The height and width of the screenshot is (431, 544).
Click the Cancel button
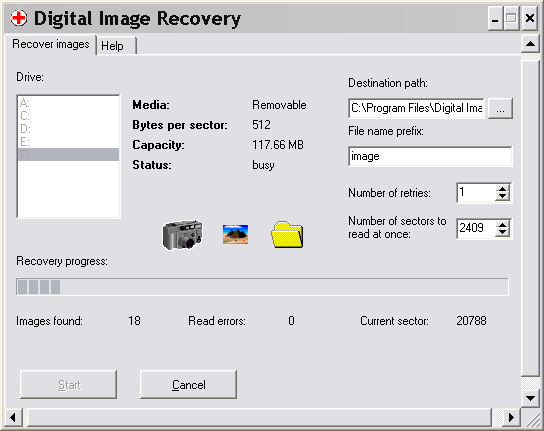click(x=188, y=384)
